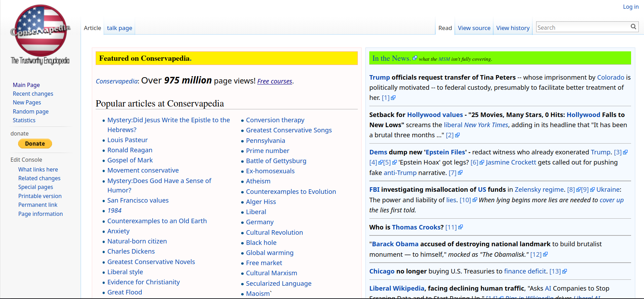Click external link icon after reference [11]

pos(460,227)
